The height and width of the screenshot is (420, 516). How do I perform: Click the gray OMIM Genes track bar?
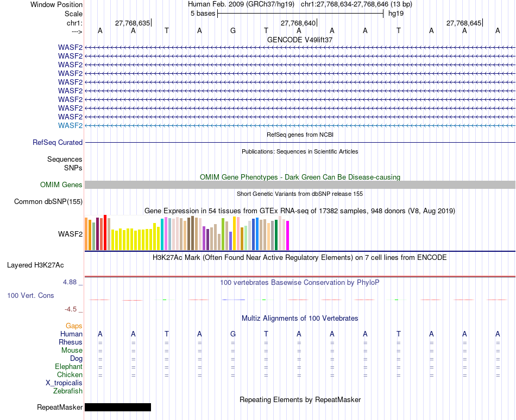coord(300,184)
